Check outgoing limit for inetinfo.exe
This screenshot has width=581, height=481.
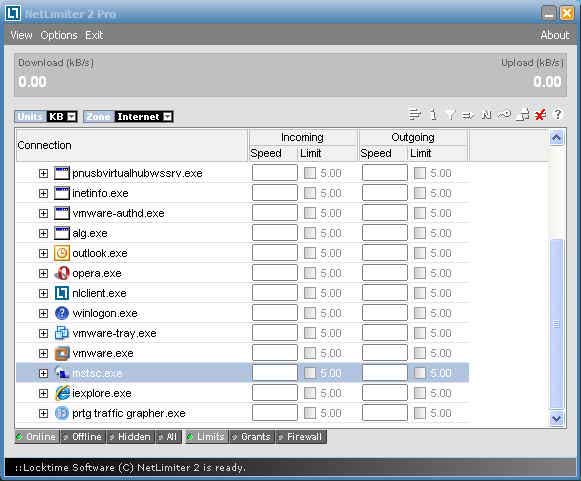pos(419,193)
